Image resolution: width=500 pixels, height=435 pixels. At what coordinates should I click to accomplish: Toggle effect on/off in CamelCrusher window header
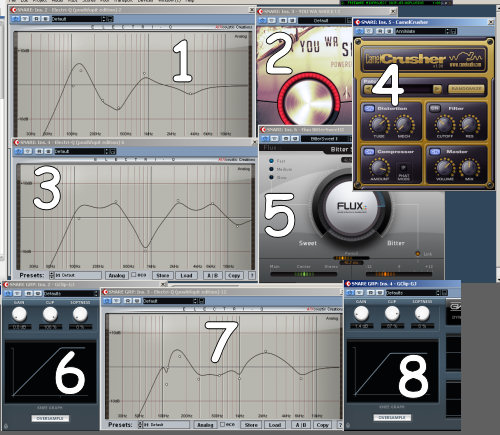[x=359, y=31]
